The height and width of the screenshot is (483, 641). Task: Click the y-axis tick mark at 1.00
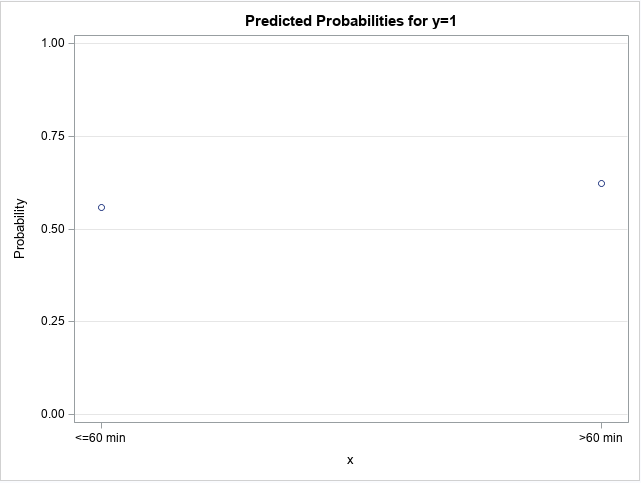coord(72,43)
